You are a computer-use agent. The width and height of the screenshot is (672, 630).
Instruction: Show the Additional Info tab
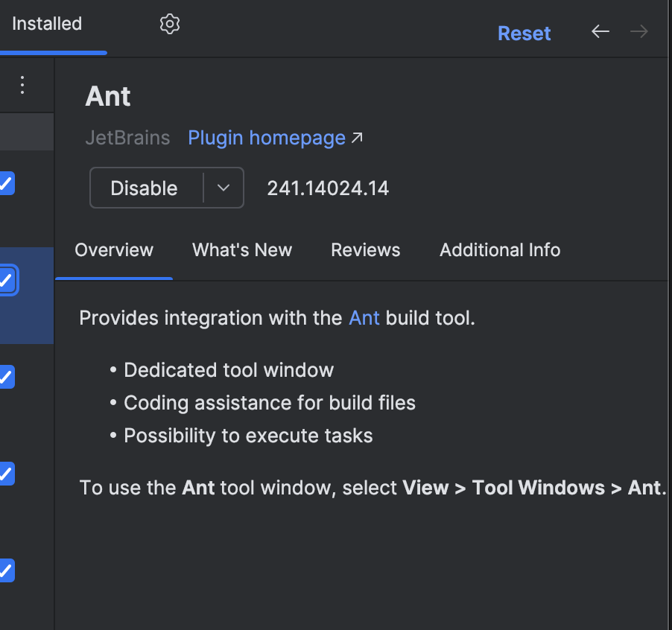coord(500,250)
